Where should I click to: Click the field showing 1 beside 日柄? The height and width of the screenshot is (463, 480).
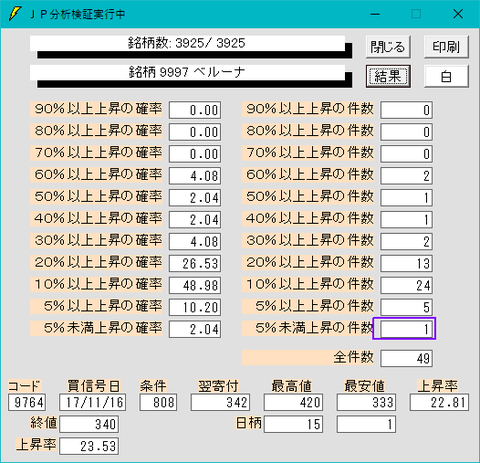point(366,424)
